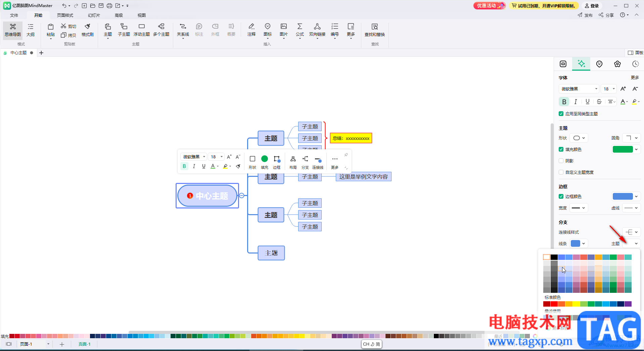
Task: Toggle underline in the right font panel
Action: (587, 102)
